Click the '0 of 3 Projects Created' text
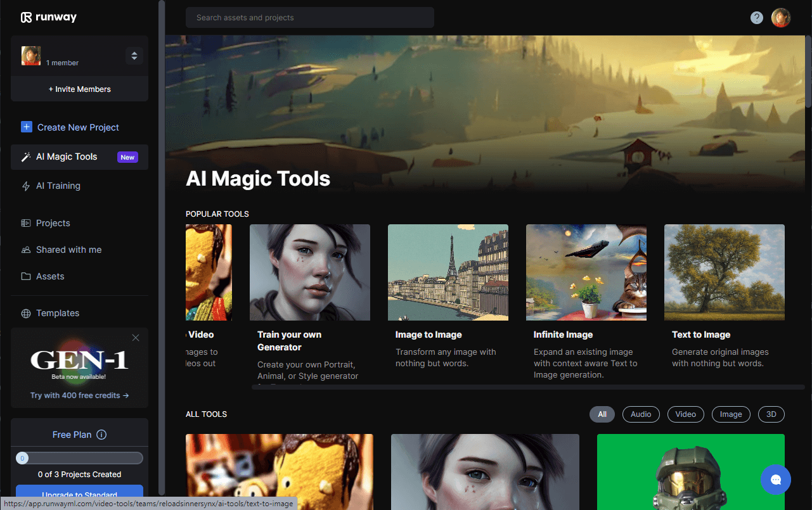Image resolution: width=812 pixels, height=510 pixels. click(79, 475)
